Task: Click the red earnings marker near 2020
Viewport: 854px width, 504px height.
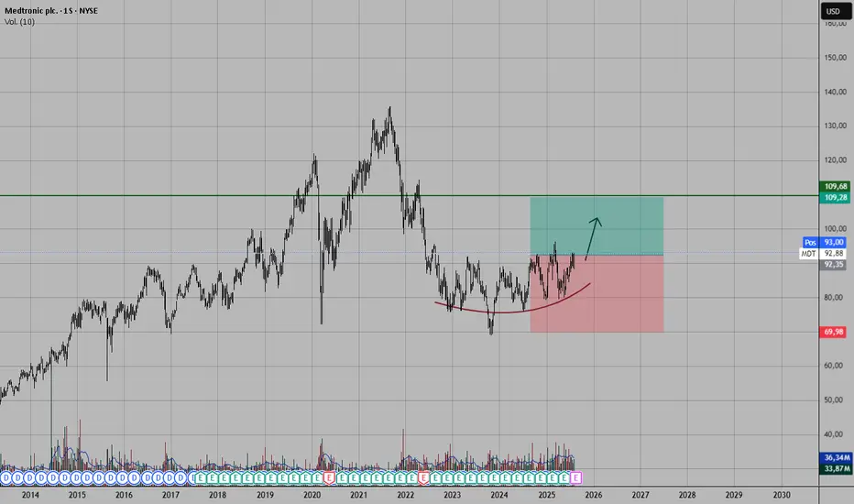Action: point(328,477)
